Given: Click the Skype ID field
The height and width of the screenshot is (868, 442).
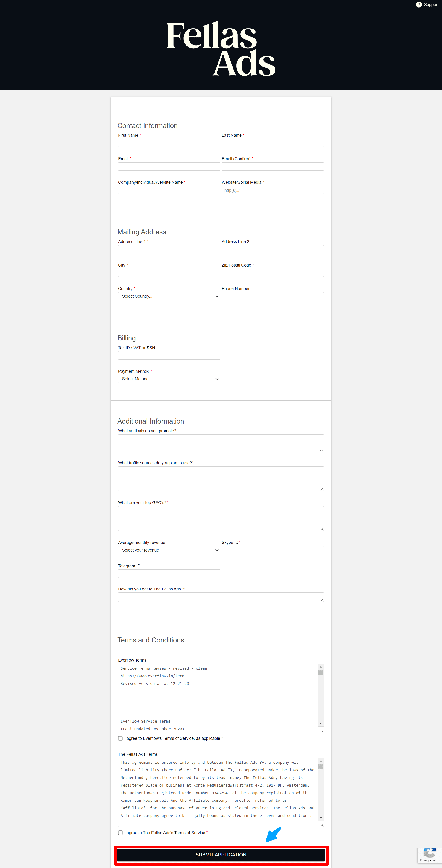Looking at the screenshot, I should point(272,550).
